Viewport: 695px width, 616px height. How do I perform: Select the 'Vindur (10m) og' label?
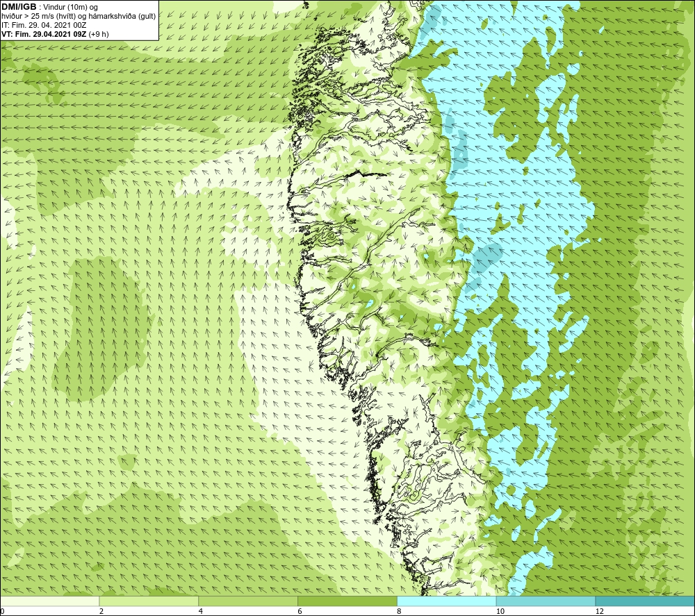click(x=70, y=8)
